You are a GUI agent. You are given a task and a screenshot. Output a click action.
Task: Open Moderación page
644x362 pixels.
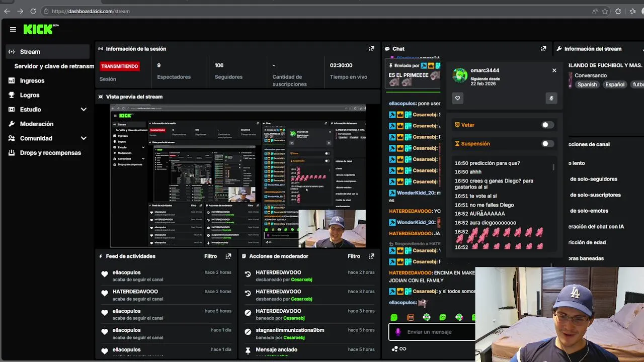(37, 124)
